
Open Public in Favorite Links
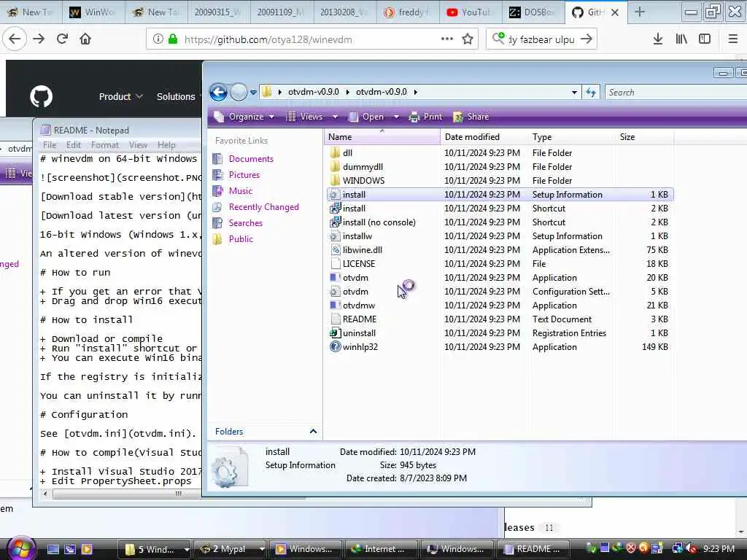241,239
